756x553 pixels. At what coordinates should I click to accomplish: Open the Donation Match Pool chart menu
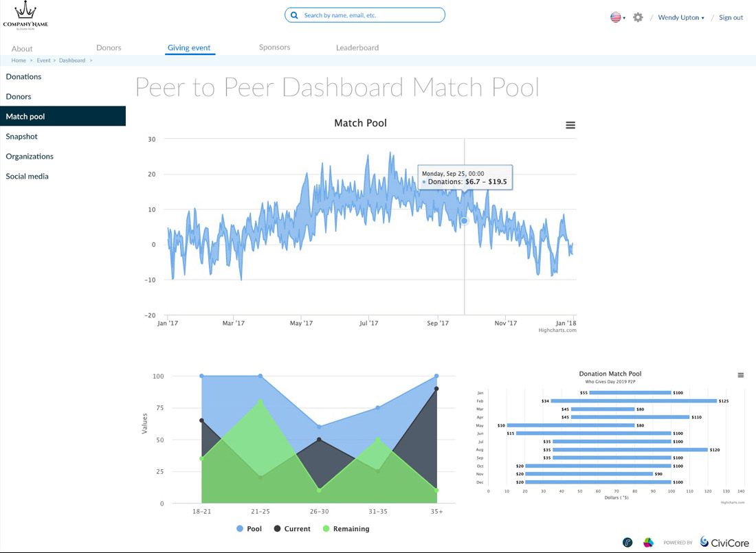(x=740, y=375)
